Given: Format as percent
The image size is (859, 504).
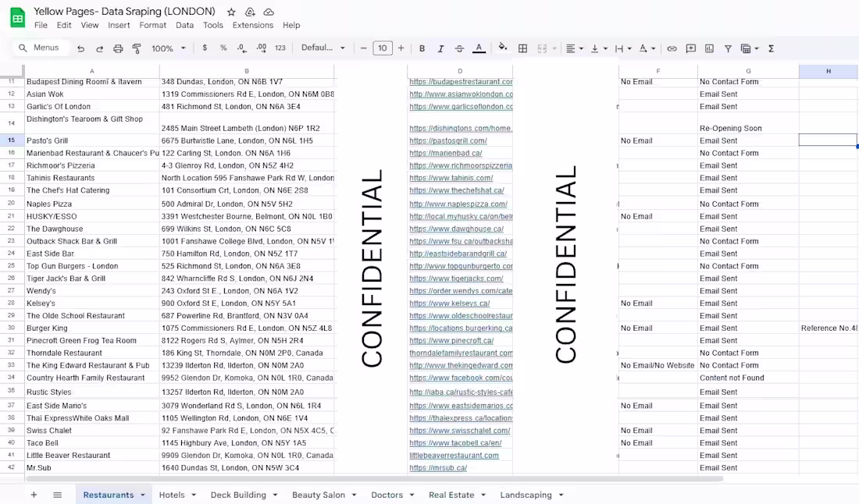Looking at the screenshot, I should pos(223,48).
